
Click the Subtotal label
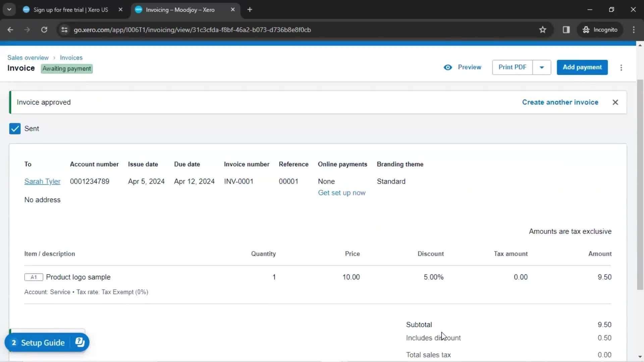(x=419, y=325)
